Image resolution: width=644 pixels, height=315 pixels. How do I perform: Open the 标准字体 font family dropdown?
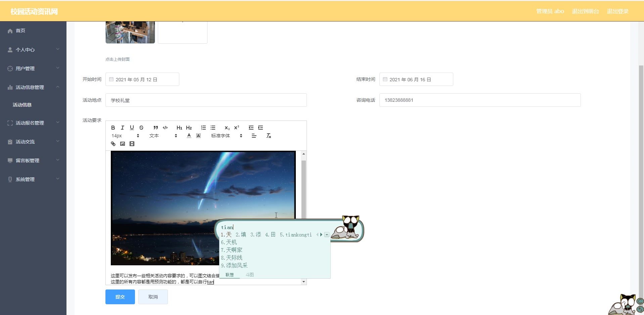click(227, 136)
